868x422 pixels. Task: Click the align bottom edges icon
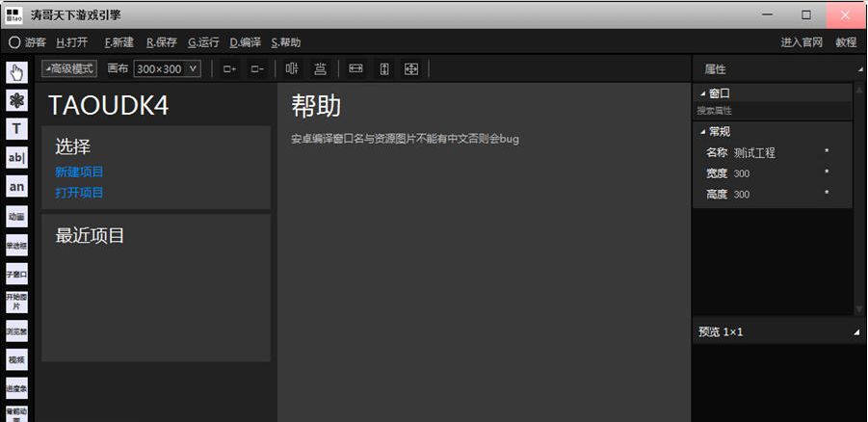(320, 68)
